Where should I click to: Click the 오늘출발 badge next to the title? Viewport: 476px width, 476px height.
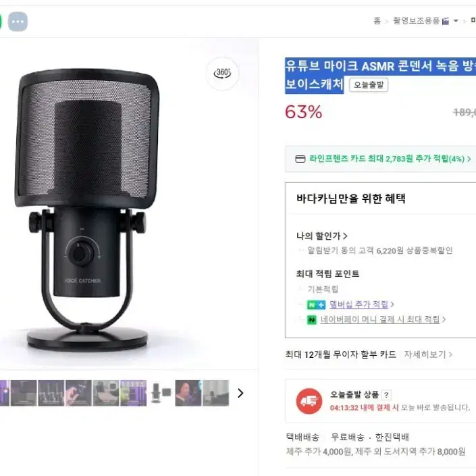369,84
